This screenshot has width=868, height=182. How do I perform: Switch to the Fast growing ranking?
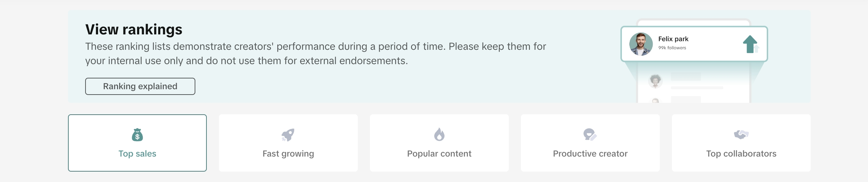288,154
